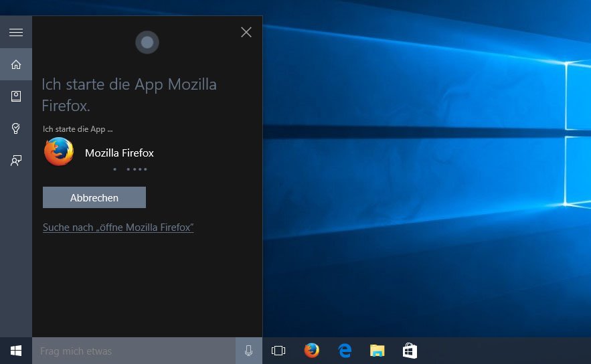Screen dimensions: 591x364
Task: Click the Cortana listening circle
Action: [147, 42]
